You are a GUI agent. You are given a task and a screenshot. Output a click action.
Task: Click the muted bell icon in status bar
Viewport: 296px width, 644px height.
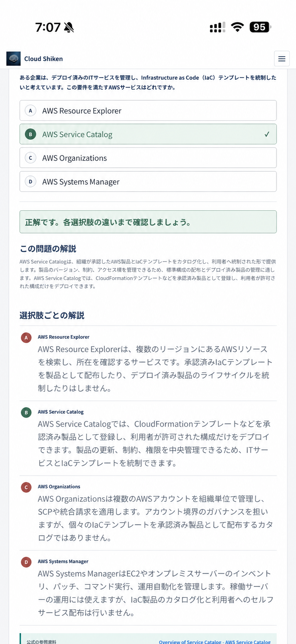click(69, 27)
